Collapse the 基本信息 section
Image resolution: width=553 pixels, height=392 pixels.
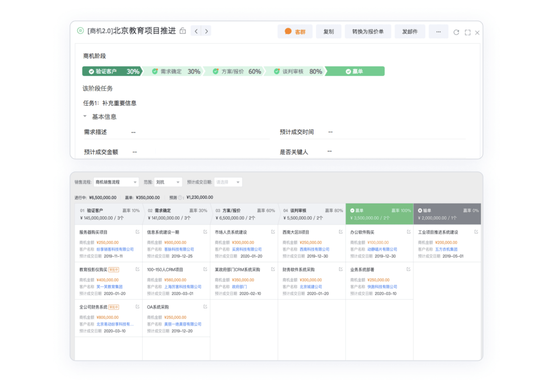tap(85, 117)
